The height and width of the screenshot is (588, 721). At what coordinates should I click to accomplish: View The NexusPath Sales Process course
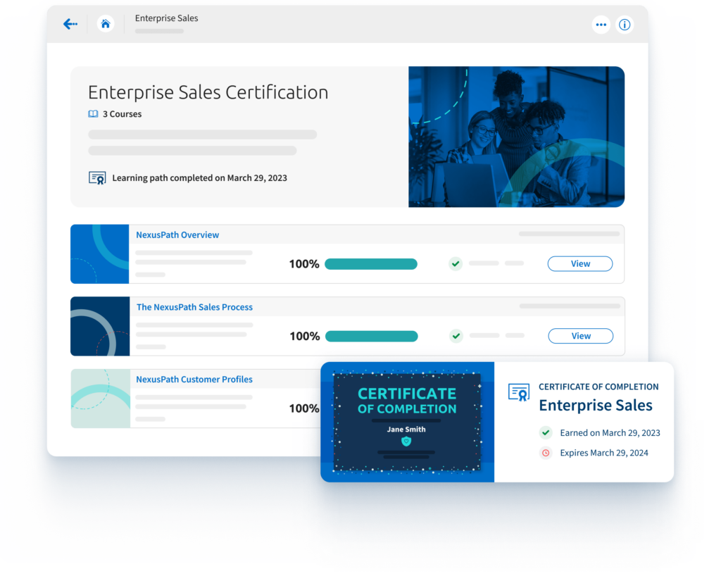click(580, 336)
